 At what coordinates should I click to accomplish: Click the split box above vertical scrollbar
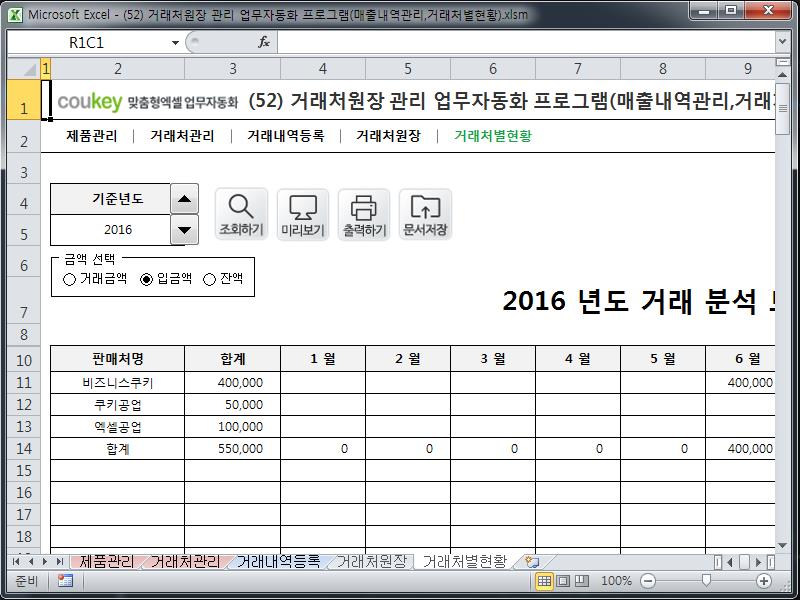tap(783, 62)
